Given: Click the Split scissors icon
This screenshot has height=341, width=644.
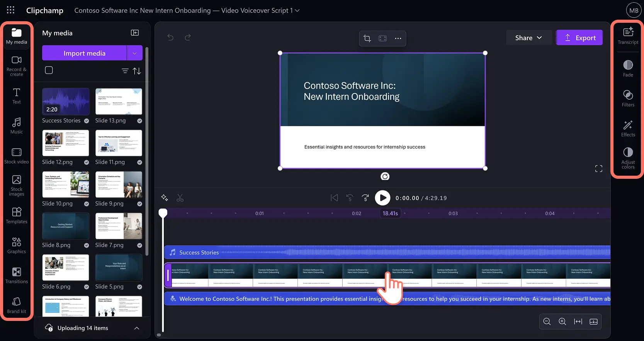Looking at the screenshot, I should tap(180, 198).
